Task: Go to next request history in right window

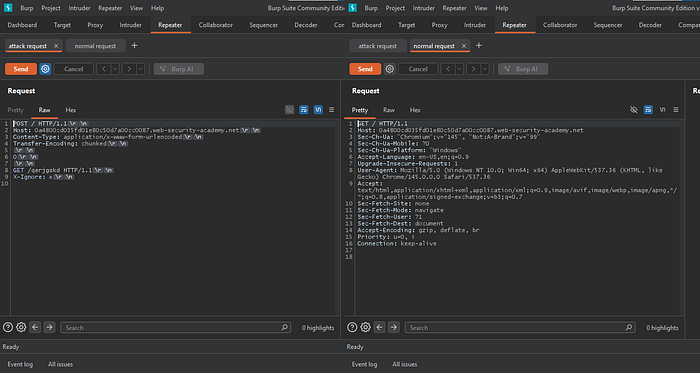Action: [473, 69]
